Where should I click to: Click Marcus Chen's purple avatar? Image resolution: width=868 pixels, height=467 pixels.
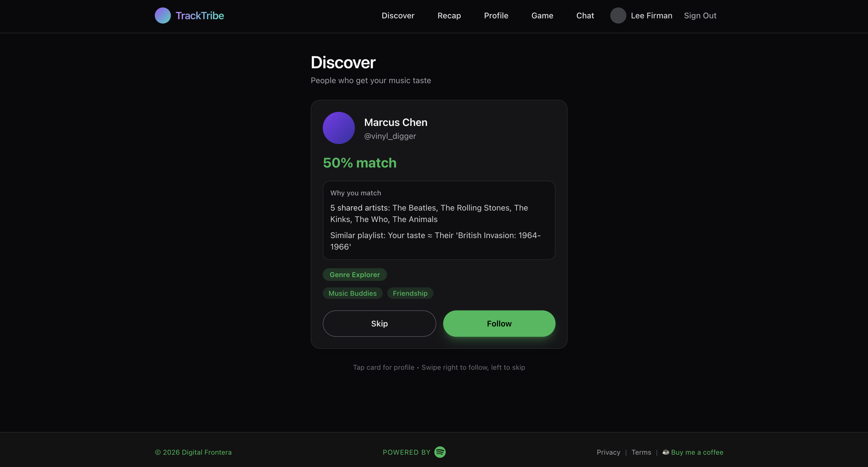(x=339, y=128)
